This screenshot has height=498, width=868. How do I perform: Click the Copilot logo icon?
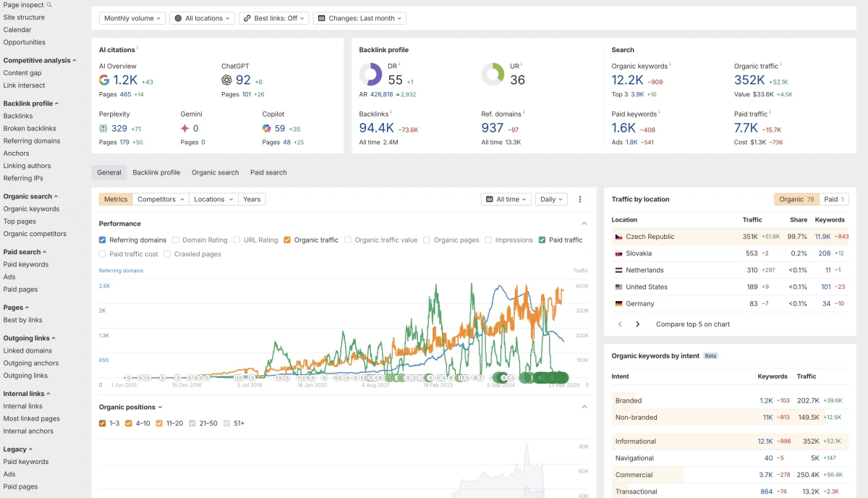coord(266,128)
